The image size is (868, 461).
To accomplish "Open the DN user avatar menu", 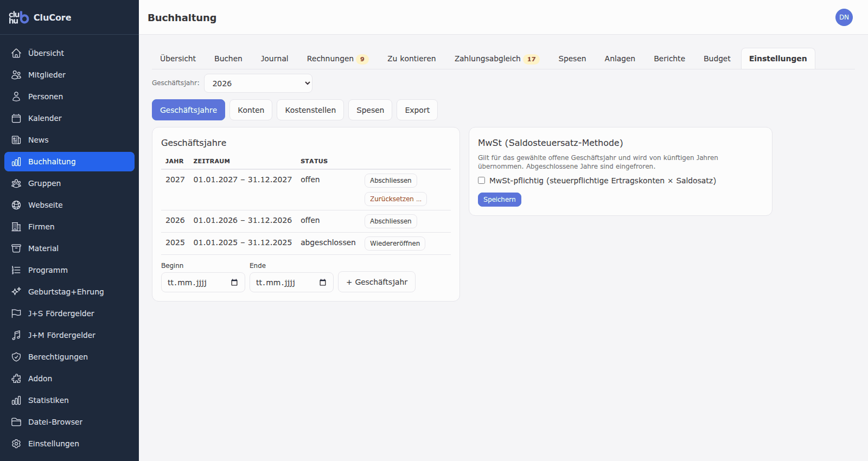I will point(844,17).
